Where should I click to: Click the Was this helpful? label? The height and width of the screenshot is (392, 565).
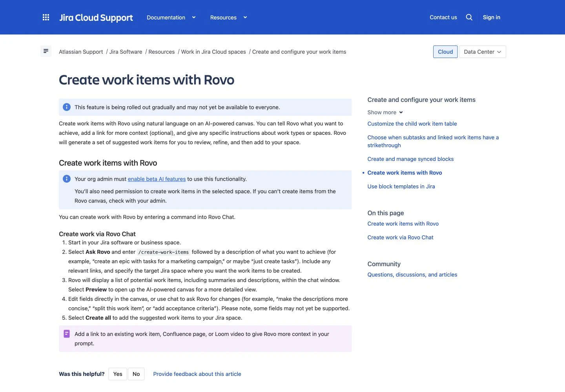[x=82, y=374]
